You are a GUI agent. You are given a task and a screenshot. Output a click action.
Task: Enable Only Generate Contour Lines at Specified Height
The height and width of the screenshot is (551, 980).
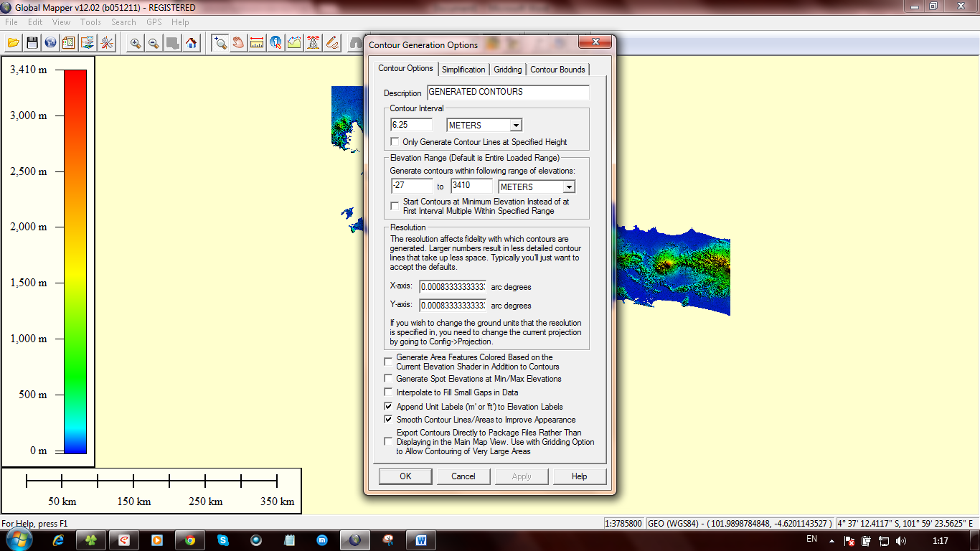click(394, 141)
